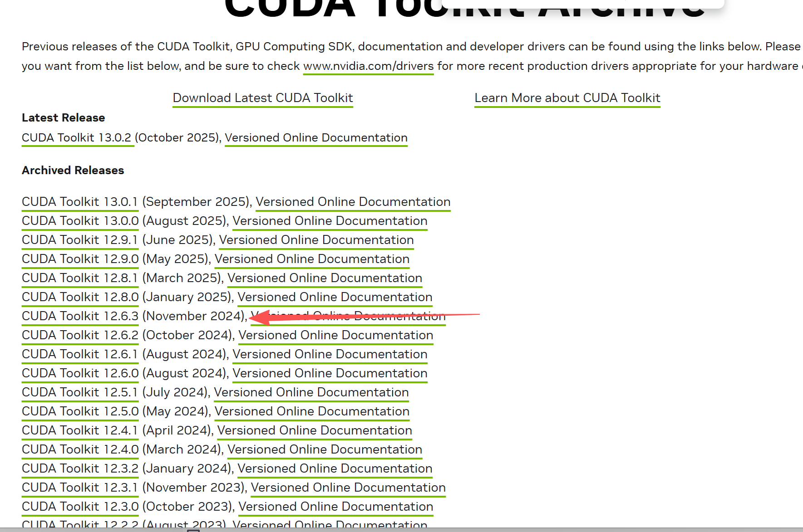View documentation for the October 2023 release

point(336,507)
